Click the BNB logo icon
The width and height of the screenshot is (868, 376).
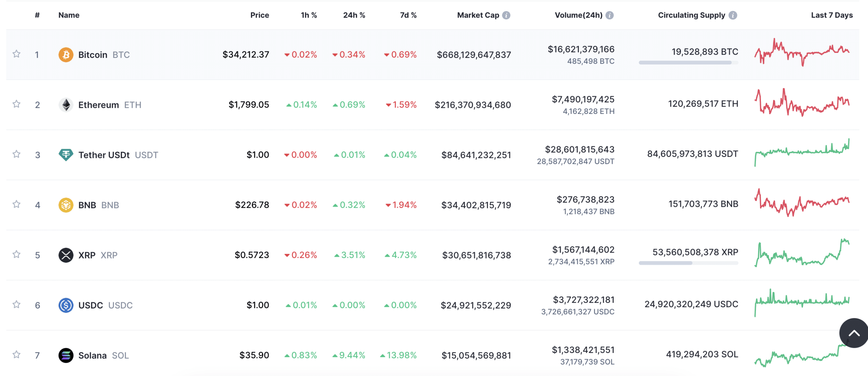click(66, 205)
